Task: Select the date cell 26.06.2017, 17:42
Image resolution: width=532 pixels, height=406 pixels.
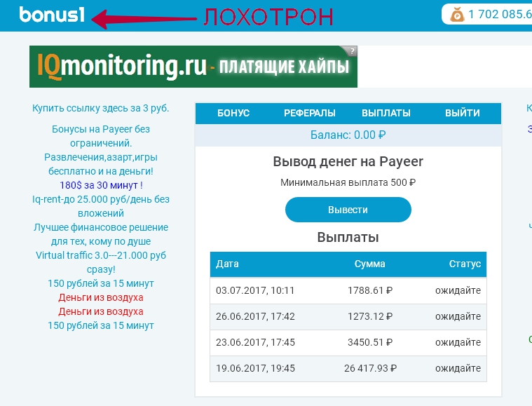Action: point(255,317)
